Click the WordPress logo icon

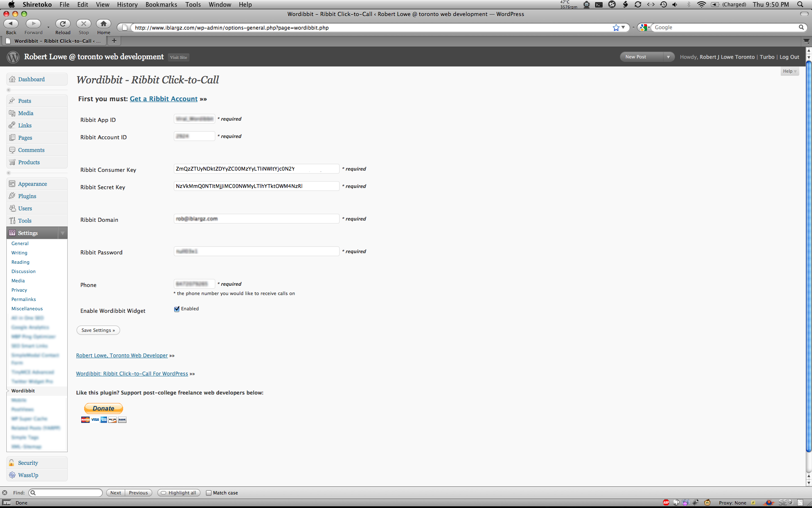13,57
